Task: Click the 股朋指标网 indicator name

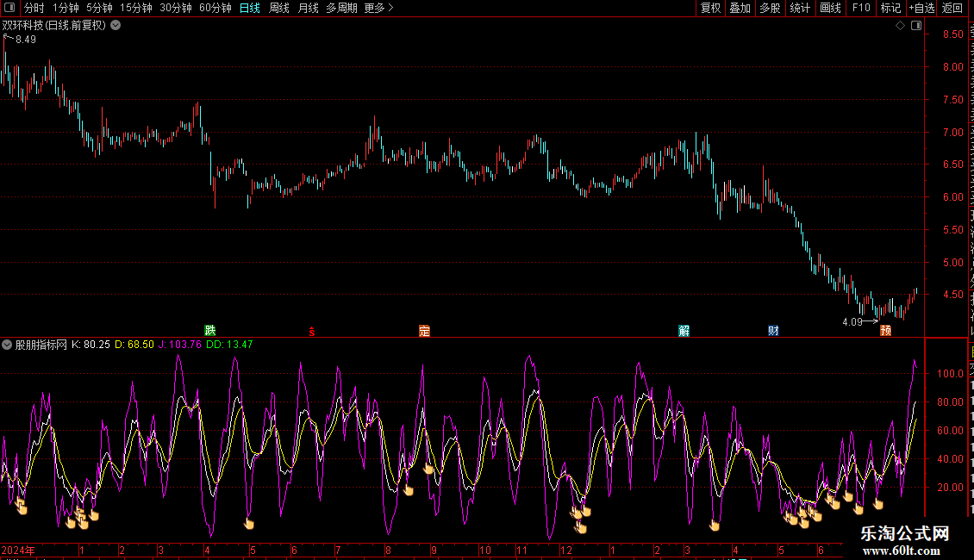Action: [41, 345]
